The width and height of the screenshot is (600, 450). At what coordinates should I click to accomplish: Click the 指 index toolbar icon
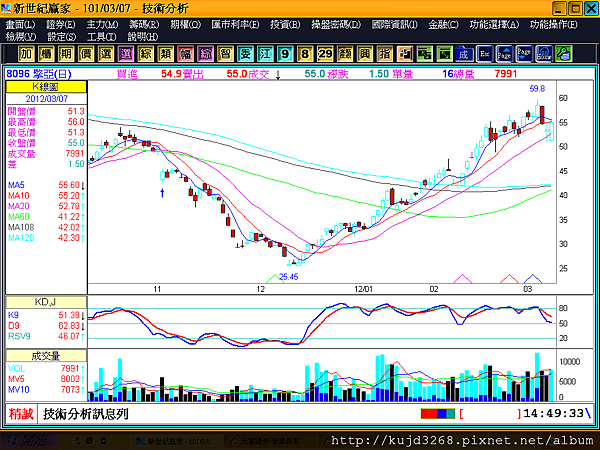(385, 54)
